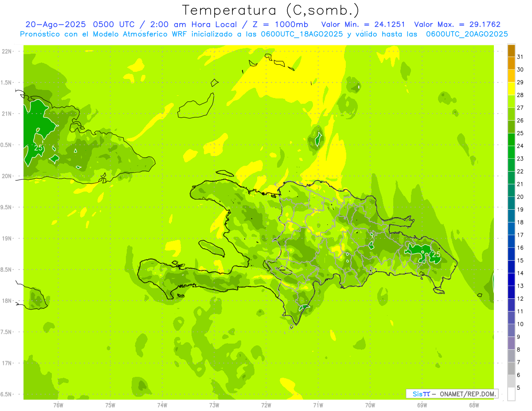Click the legend value 27
The width and height of the screenshot is (532, 411).
click(x=520, y=108)
